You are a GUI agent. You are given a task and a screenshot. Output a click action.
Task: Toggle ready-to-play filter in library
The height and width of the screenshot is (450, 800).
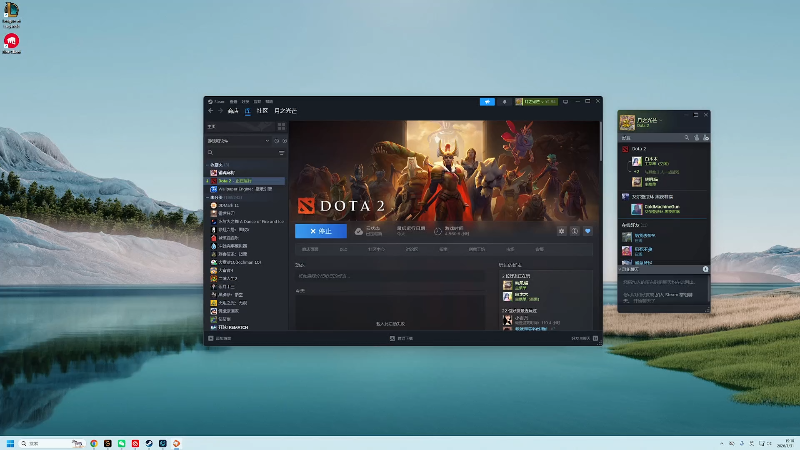285,141
